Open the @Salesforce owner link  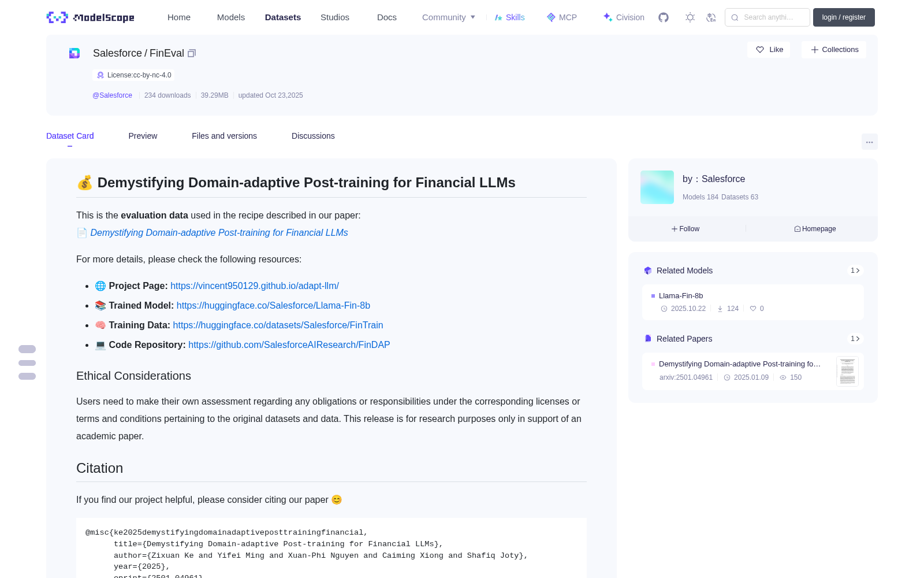click(112, 95)
